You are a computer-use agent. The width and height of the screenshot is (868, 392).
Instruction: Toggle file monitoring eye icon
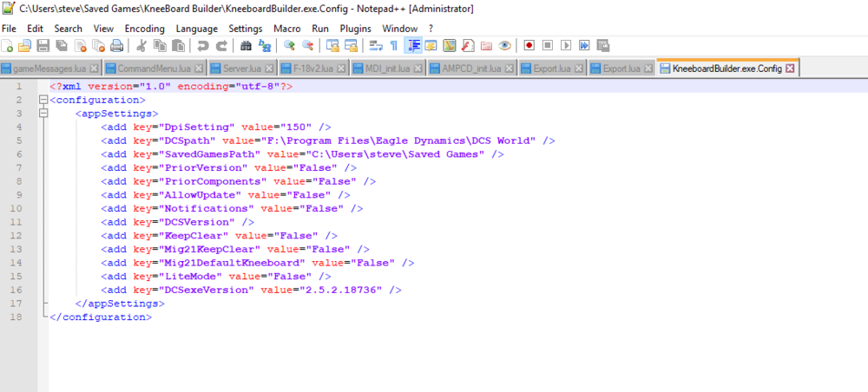(504, 46)
